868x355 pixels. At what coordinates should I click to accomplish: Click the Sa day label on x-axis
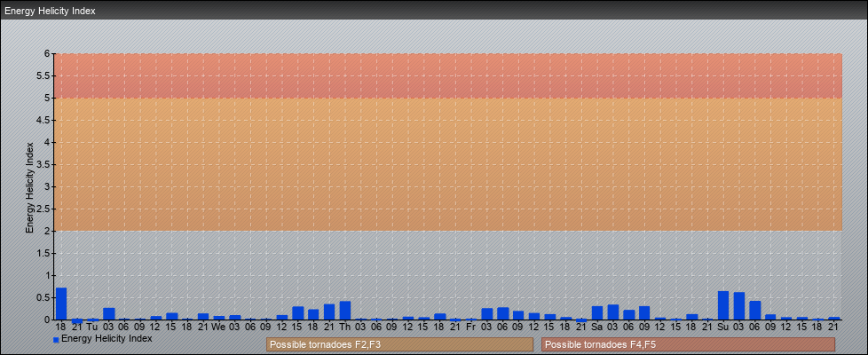(x=597, y=327)
